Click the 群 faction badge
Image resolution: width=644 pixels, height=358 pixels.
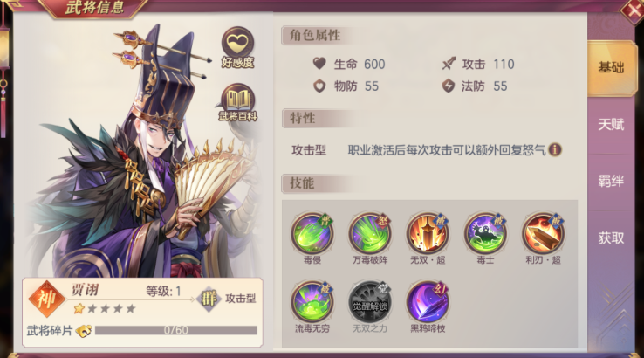pos(209,299)
